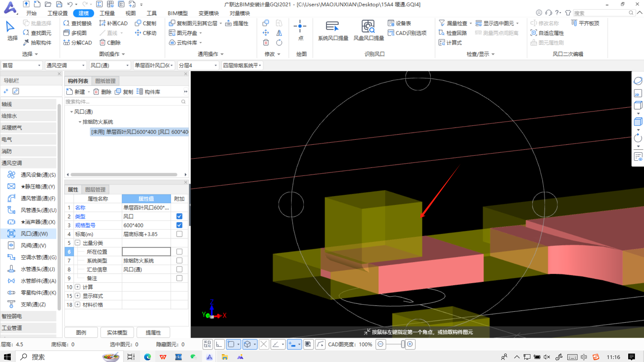The height and width of the screenshot is (362, 644).
Task: Check the 系统类型 附加 checkbox
Action: (179, 260)
